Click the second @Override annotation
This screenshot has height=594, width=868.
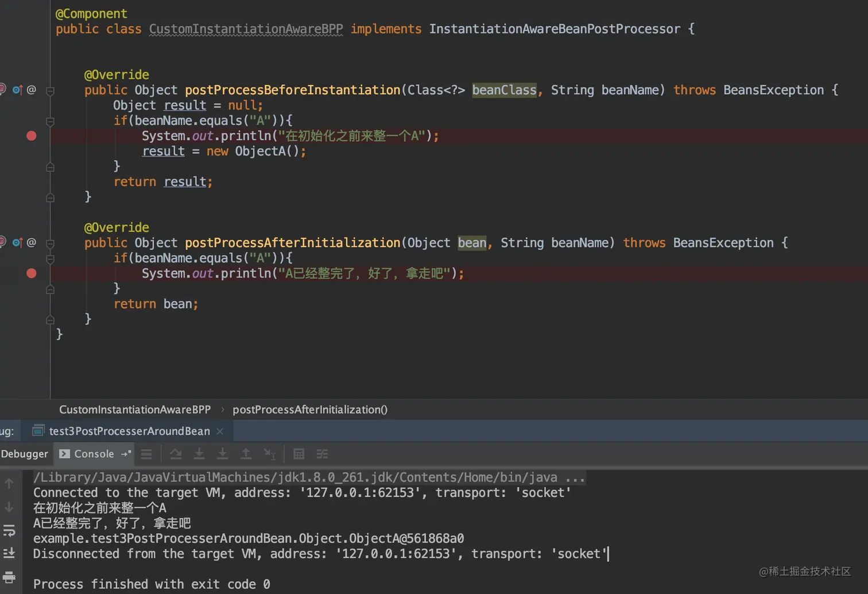(x=117, y=227)
